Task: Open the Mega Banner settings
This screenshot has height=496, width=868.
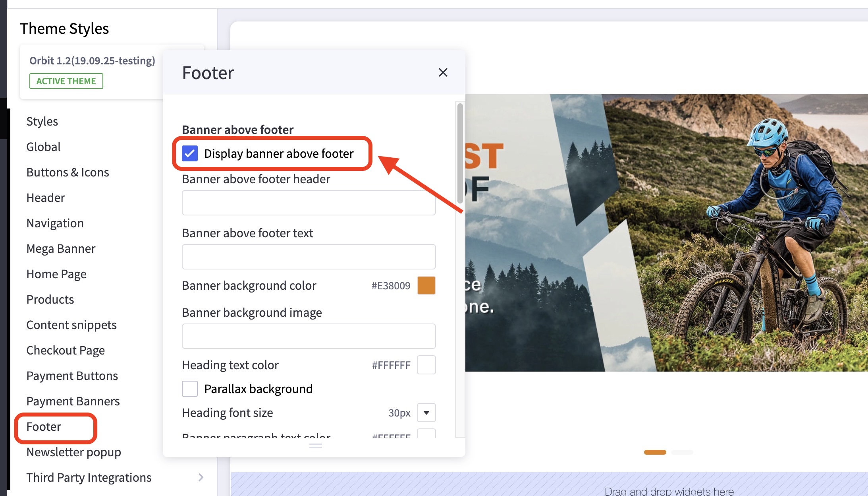Action: click(61, 248)
